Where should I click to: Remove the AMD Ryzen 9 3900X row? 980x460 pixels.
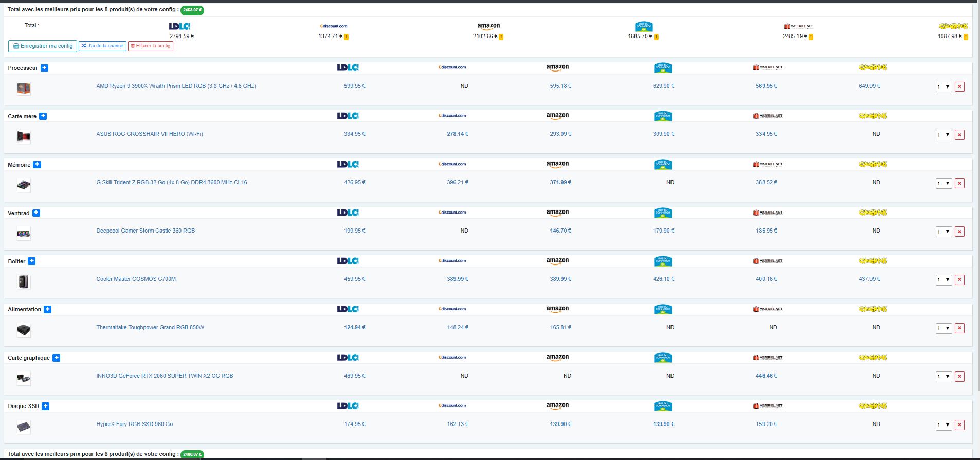click(x=959, y=87)
